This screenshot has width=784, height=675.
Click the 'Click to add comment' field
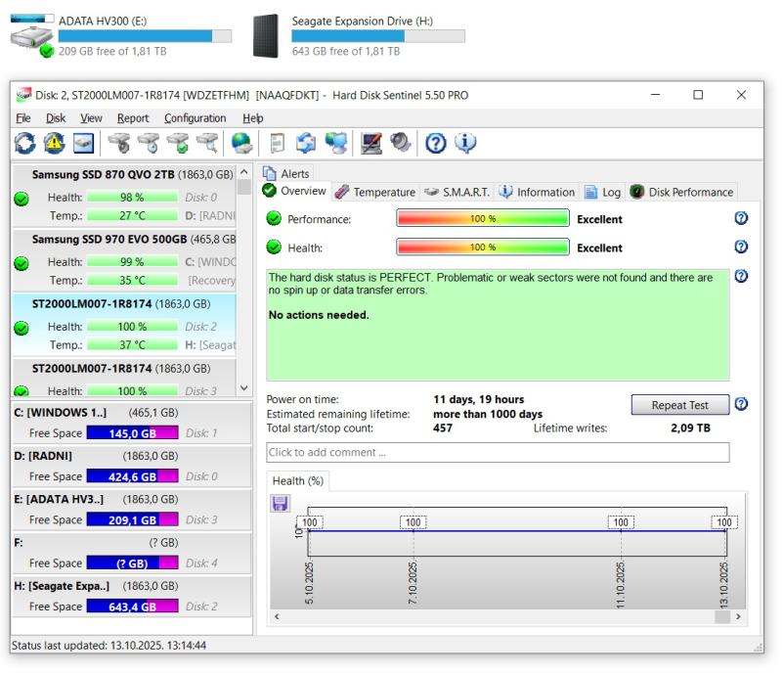tap(498, 452)
